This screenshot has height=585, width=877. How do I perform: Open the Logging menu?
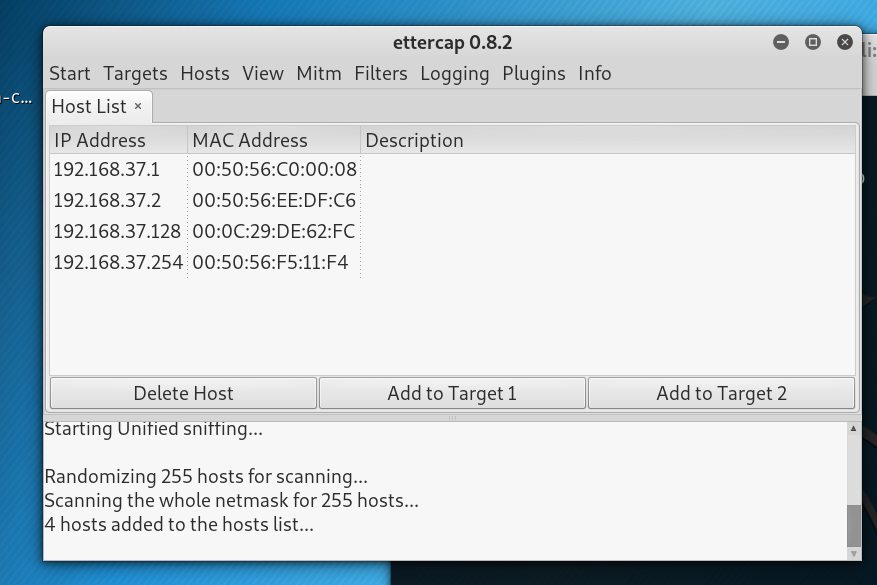tap(455, 73)
